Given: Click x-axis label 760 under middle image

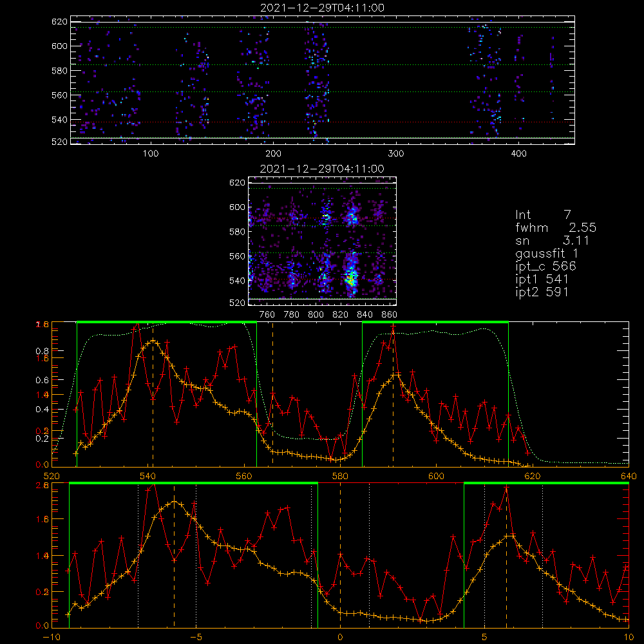Looking at the screenshot, I should (x=267, y=315).
